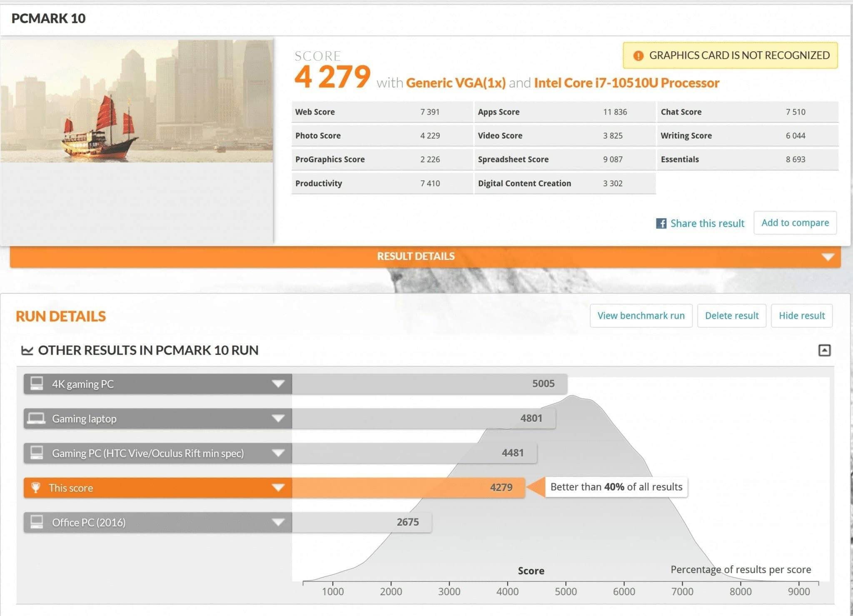853x616 pixels.
Task: Expand the Gaming PC (HTC Vive/Oculus Rift) dropdown arrow
Action: (278, 453)
